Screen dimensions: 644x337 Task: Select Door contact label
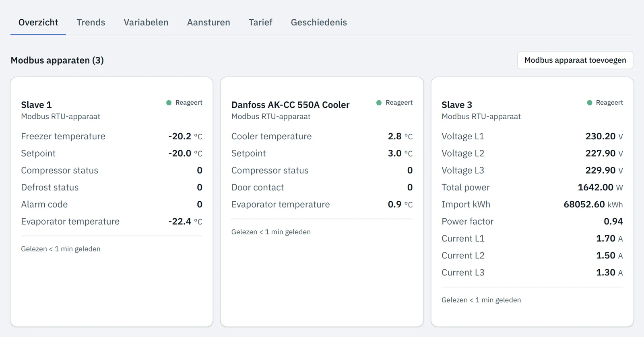click(x=258, y=188)
